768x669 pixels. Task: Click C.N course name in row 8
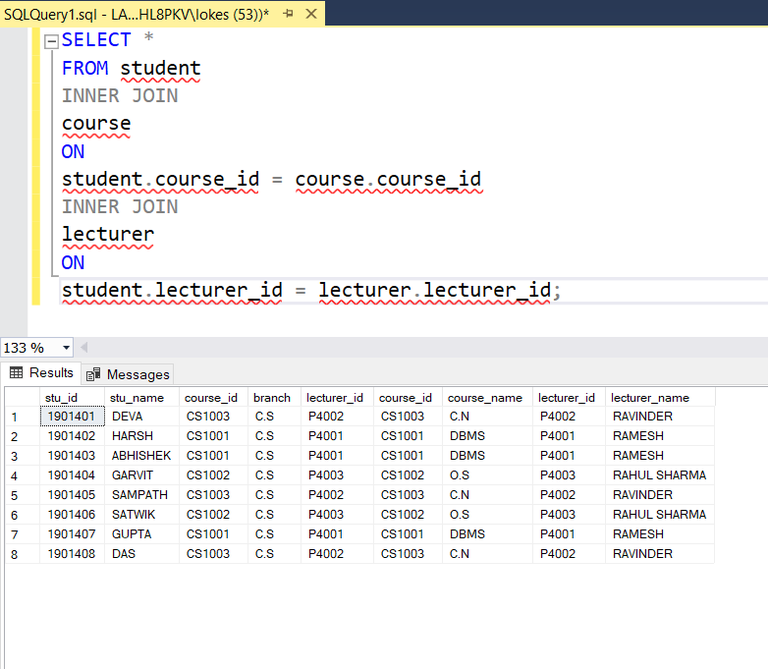coord(487,553)
